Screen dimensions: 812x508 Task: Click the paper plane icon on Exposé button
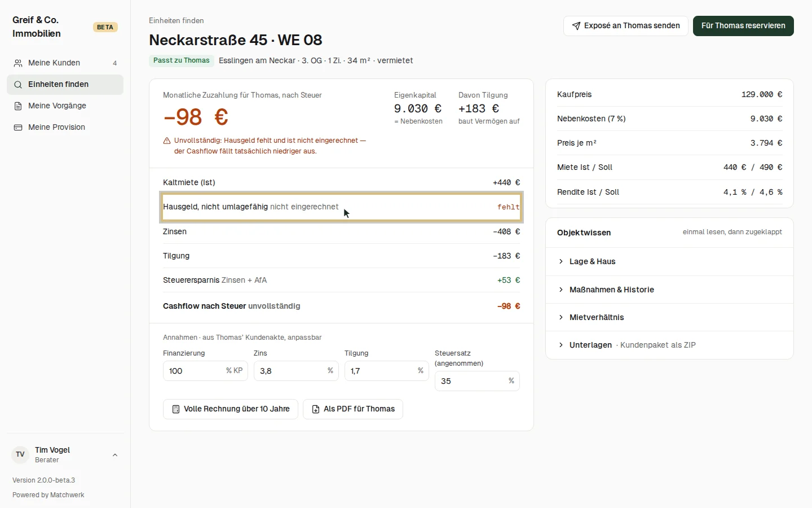(x=576, y=25)
